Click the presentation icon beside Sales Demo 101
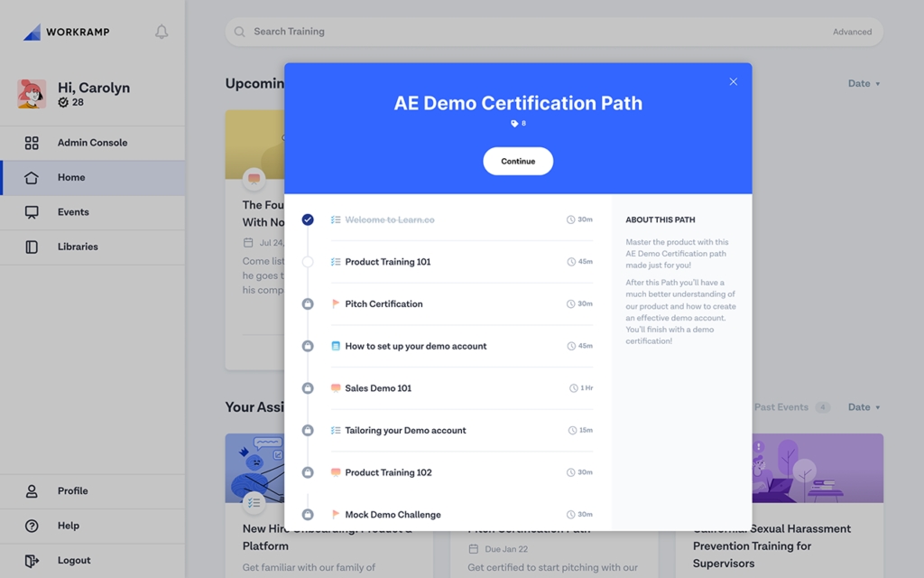This screenshot has width=924, height=578. pyautogui.click(x=336, y=388)
